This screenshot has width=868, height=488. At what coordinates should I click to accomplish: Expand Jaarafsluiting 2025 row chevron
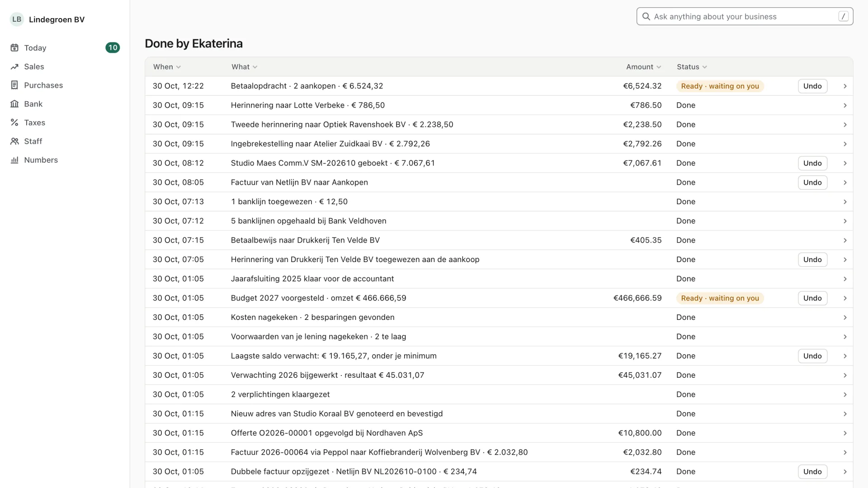[845, 279]
